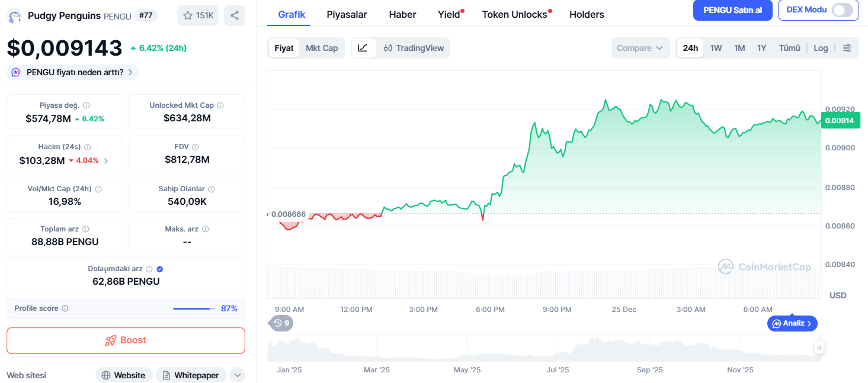Open the Yield tab
This screenshot has width=868, height=383.
click(x=449, y=14)
